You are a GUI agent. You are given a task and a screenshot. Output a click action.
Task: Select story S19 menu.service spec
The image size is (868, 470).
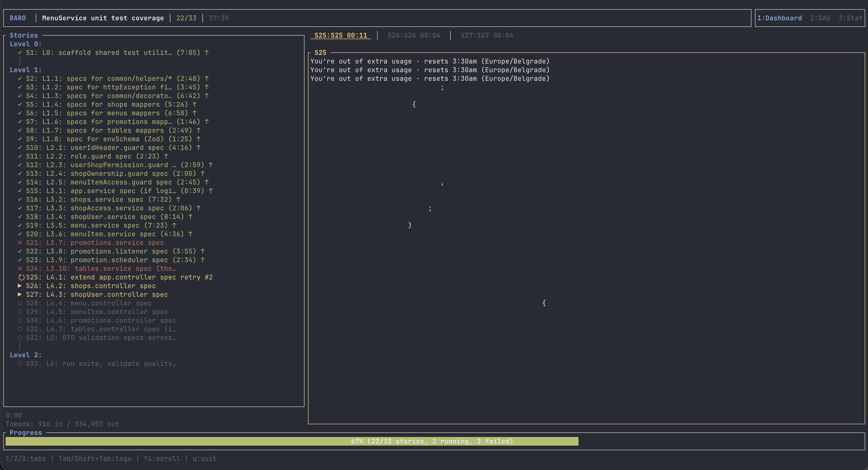click(x=97, y=226)
